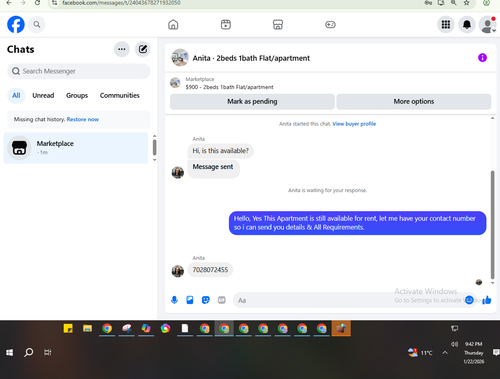Switch to the Communities filter
500x379 pixels.
tap(120, 95)
